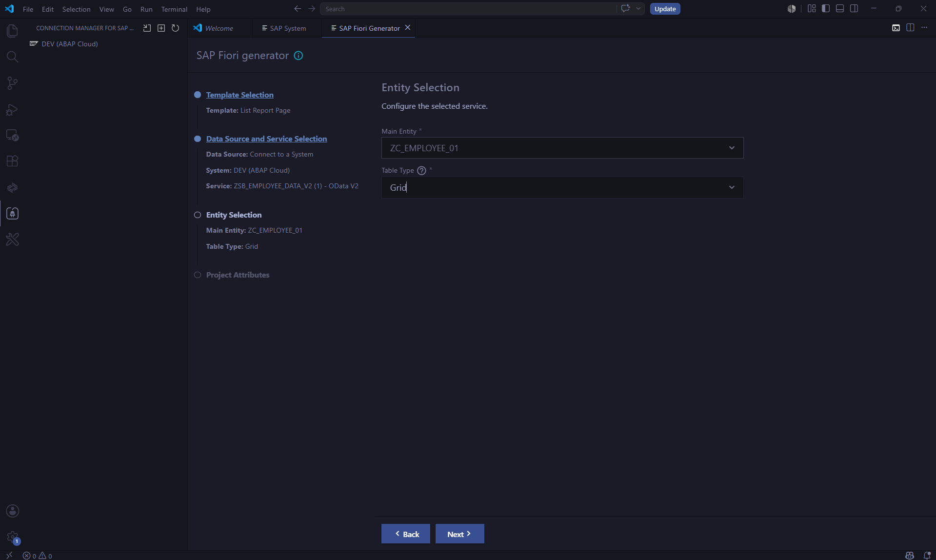This screenshot has width=936, height=560.
Task: Go to the Template Selection step link
Action: tap(239, 95)
